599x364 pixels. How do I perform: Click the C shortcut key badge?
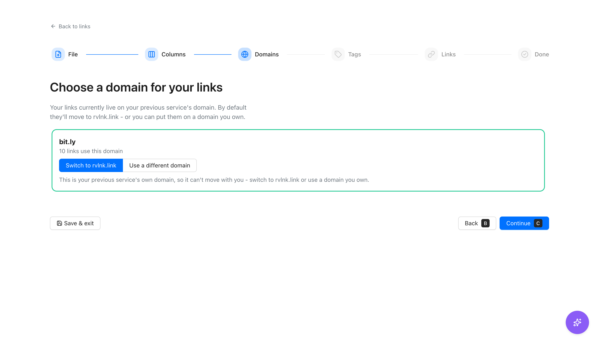click(x=538, y=223)
